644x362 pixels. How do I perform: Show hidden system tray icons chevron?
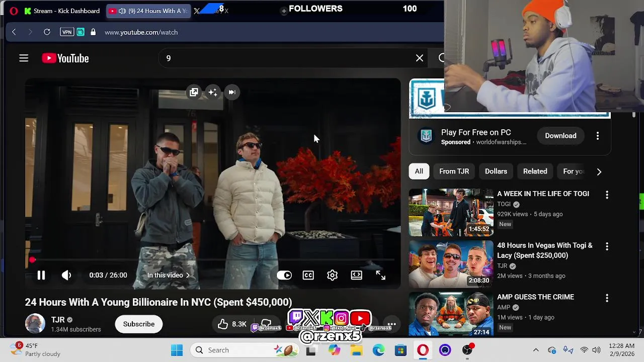coord(536,350)
